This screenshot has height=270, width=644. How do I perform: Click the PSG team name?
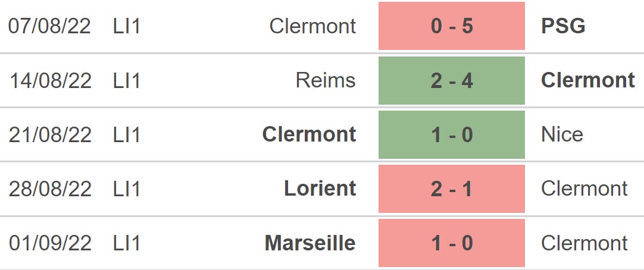pos(563,26)
